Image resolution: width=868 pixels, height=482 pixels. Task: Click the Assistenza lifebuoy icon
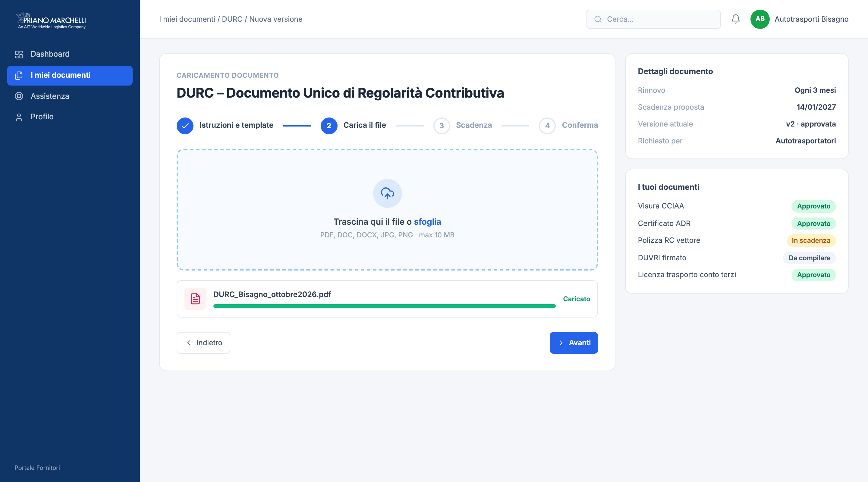[19, 96]
